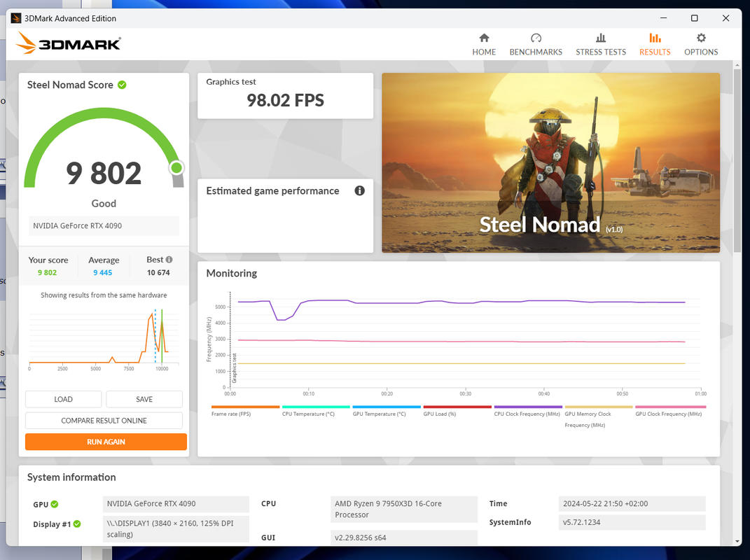This screenshot has width=750, height=560.
Task: Toggle the GPU Memory Clock Frequency legend series
Action: [x=598, y=416]
